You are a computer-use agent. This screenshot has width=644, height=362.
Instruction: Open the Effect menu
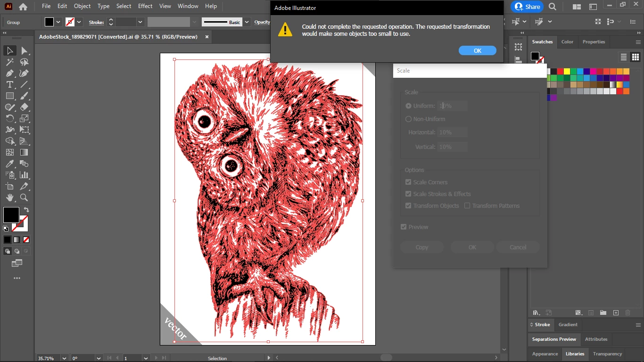pos(145,6)
